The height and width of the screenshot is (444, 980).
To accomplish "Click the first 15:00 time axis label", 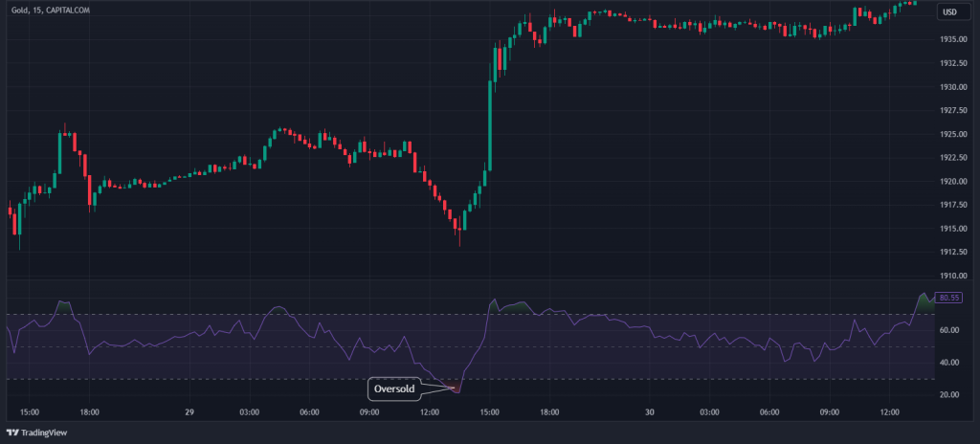I will click(29, 412).
